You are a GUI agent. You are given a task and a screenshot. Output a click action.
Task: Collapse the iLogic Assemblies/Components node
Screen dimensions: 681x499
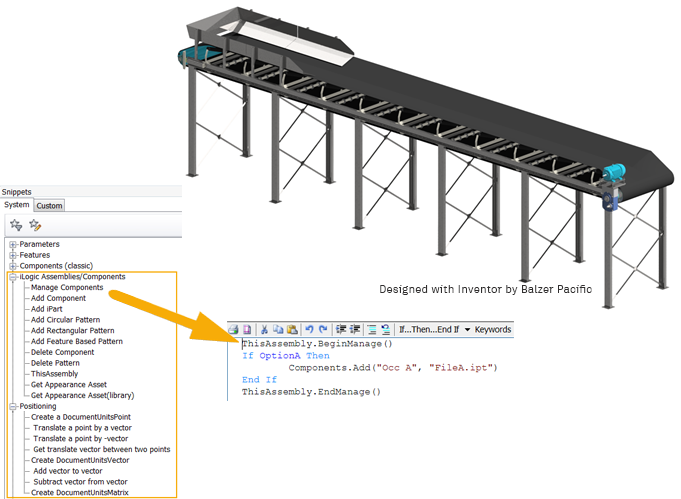coord(13,277)
